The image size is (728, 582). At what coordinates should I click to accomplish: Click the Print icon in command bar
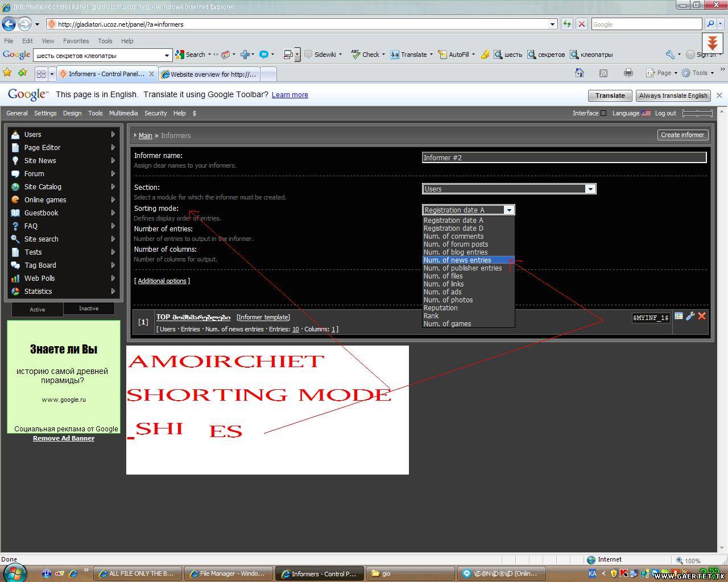(x=628, y=73)
